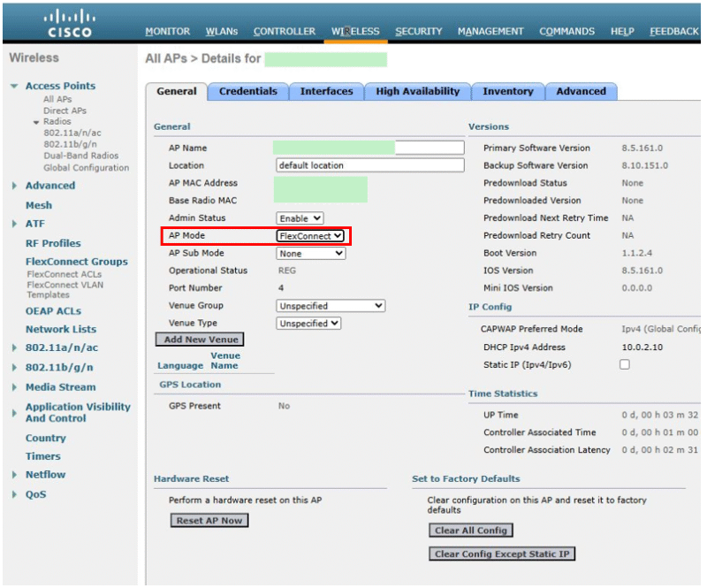Click the Operational Status value REG
This screenshot has width=707, height=588.
click(x=286, y=271)
